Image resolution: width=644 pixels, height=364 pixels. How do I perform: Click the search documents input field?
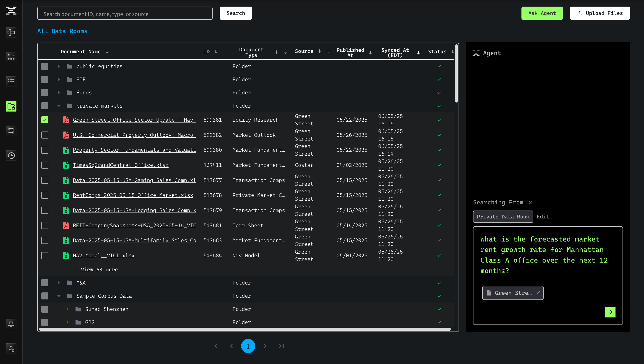[x=125, y=14]
